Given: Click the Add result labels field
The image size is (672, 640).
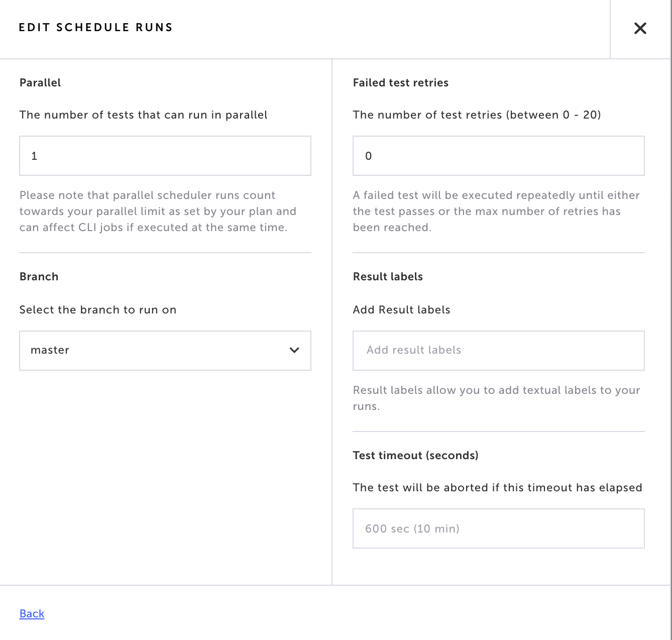Looking at the screenshot, I should (x=498, y=351).
